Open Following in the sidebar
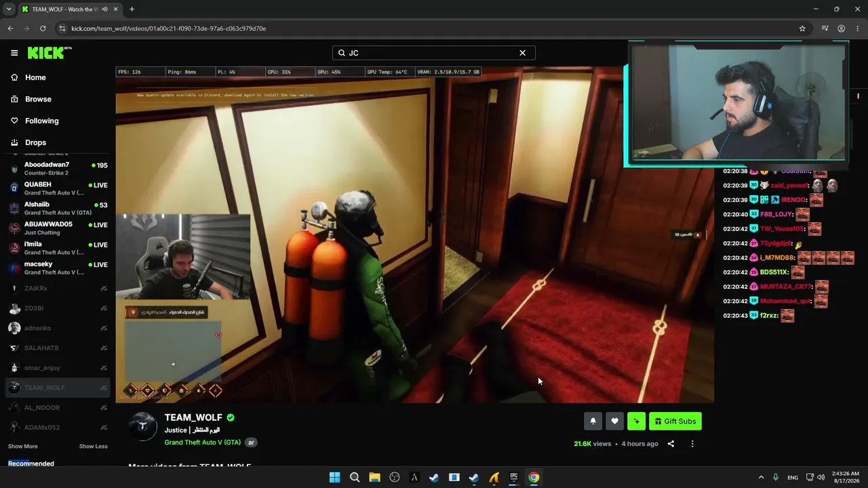Viewport: 868px width, 488px height. (x=41, y=121)
